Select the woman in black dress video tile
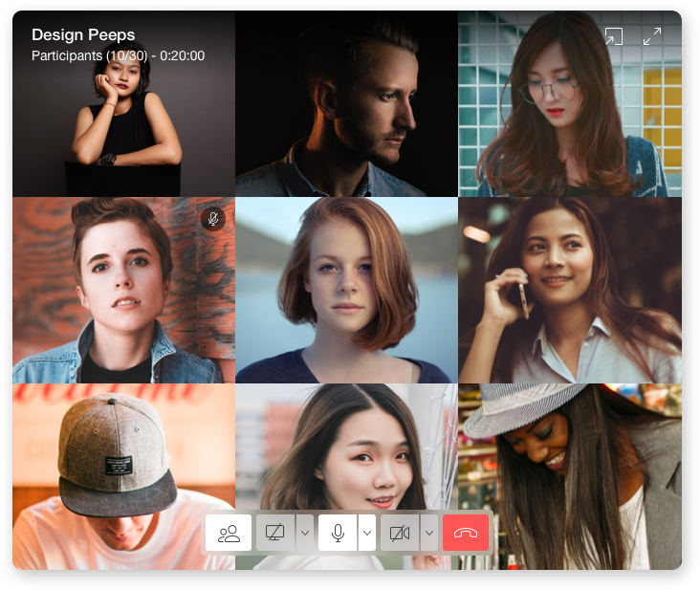Screen dimensions: 700x590 [123, 124]
